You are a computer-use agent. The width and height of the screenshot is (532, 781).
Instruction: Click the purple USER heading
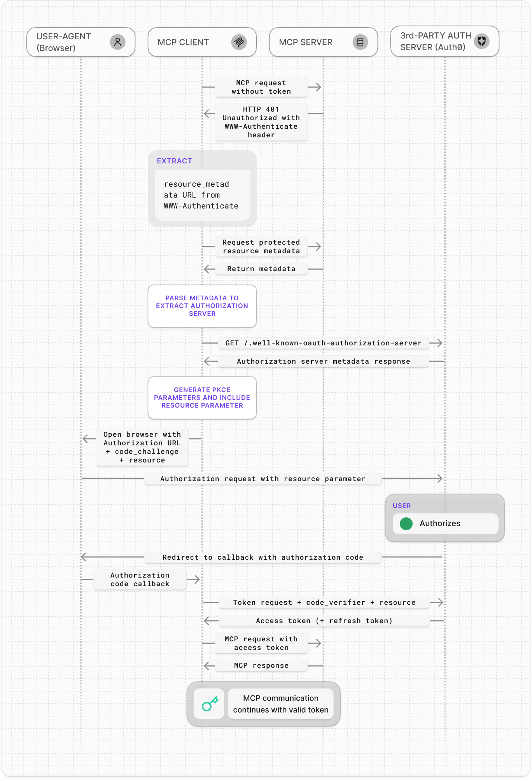pyautogui.click(x=402, y=506)
